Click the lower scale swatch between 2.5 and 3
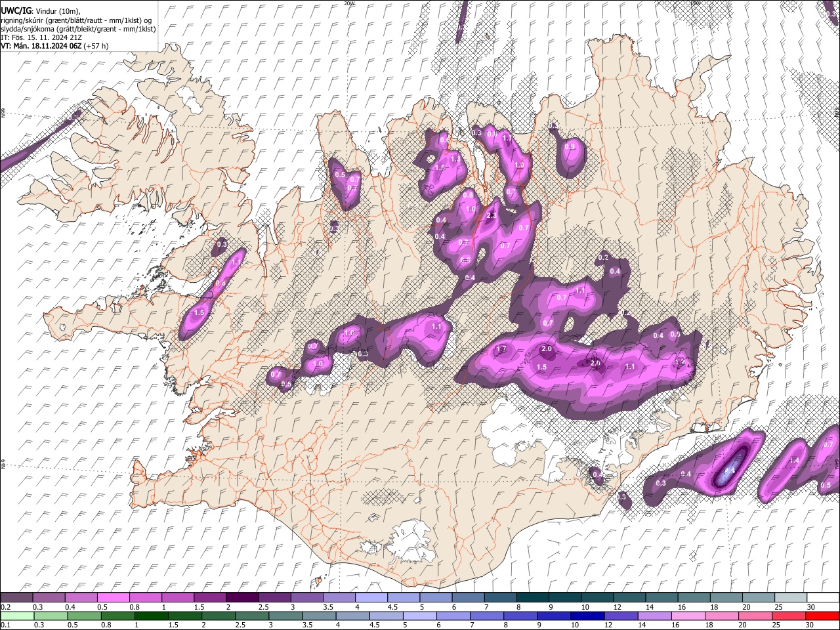This screenshot has height=630, width=840. pyautogui.click(x=252, y=616)
